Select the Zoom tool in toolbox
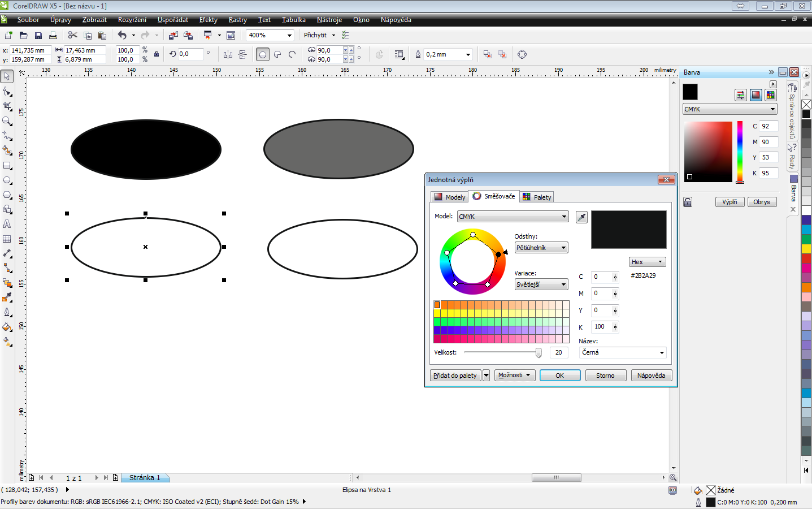Screen dimensions: 812x509 pos(7,120)
